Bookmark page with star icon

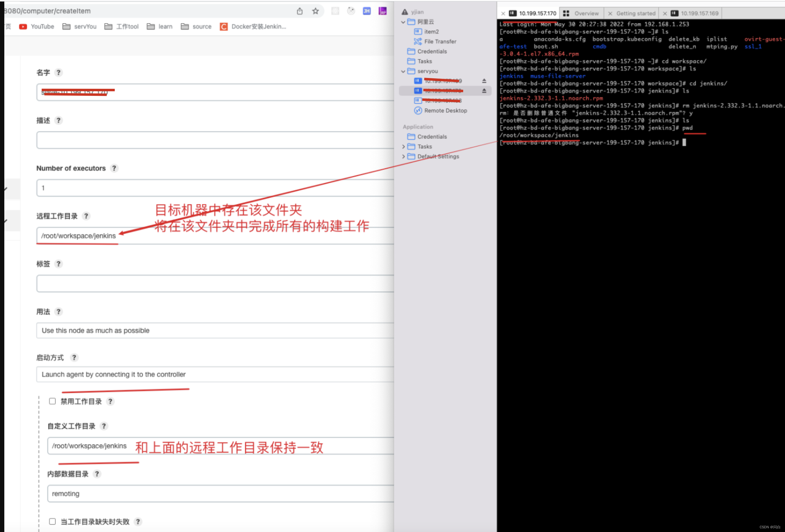(315, 11)
